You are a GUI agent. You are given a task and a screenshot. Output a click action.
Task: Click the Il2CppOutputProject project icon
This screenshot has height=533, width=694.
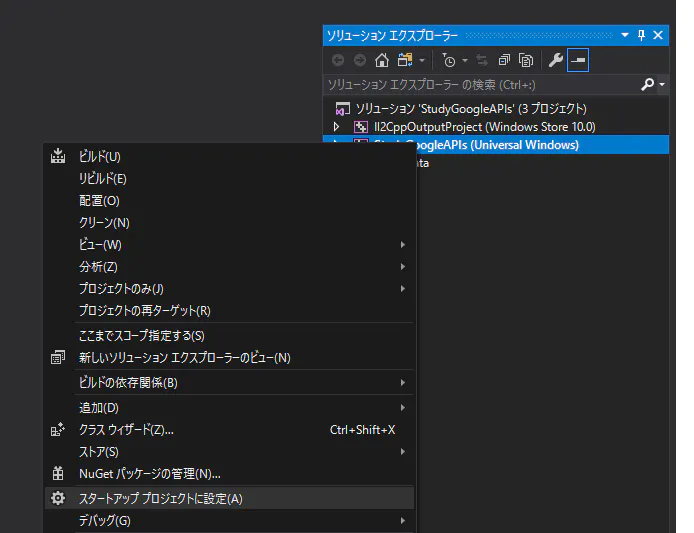click(x=361, y=127)
